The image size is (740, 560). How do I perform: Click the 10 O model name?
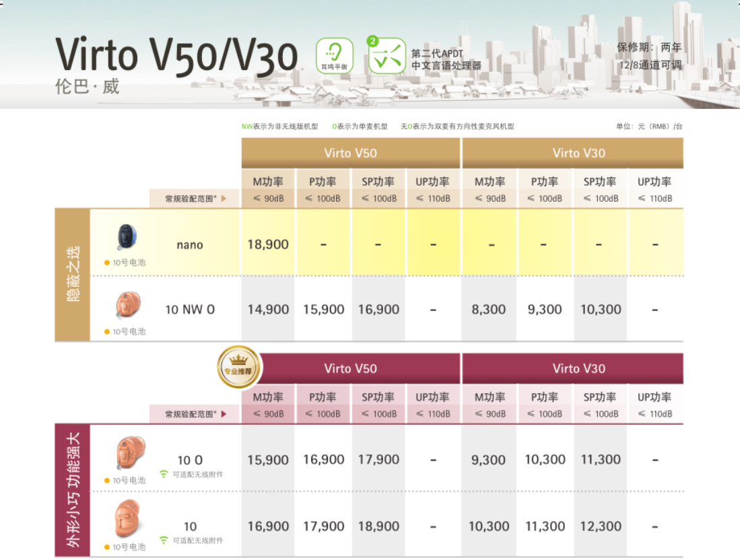click(x=190, y=460)
